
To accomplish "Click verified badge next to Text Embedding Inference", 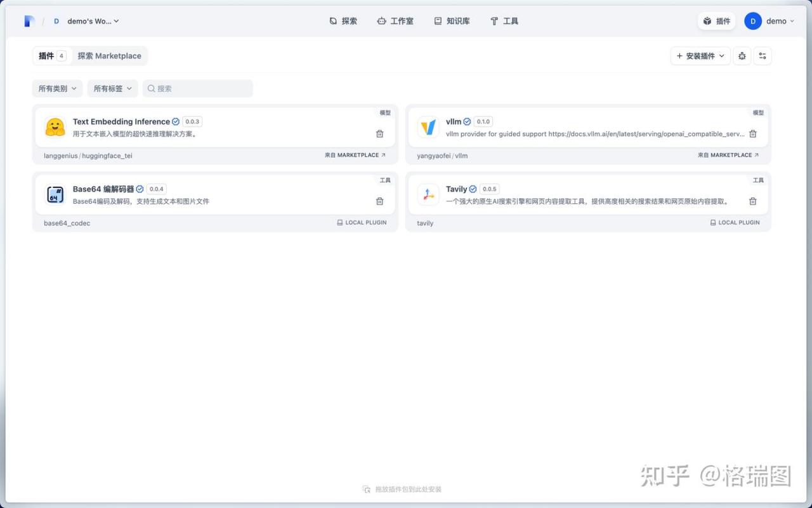I will [176, 121].
